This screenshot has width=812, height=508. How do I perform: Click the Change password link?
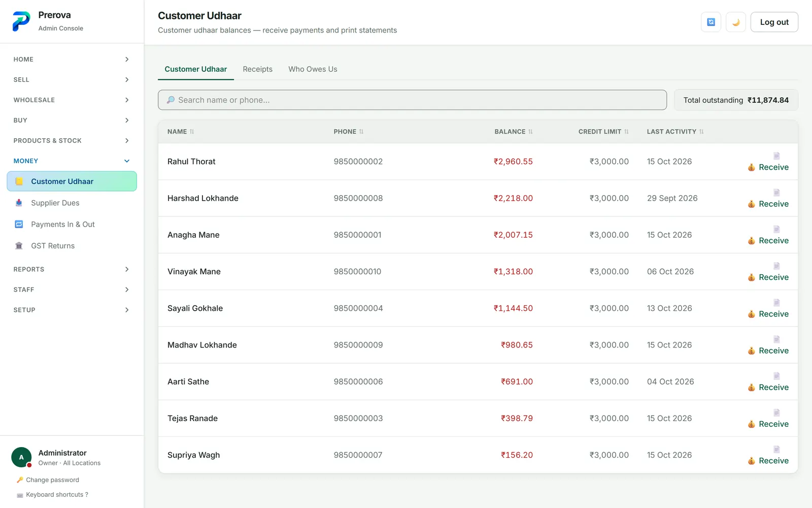pyautogui.click(x=48, y=480)
